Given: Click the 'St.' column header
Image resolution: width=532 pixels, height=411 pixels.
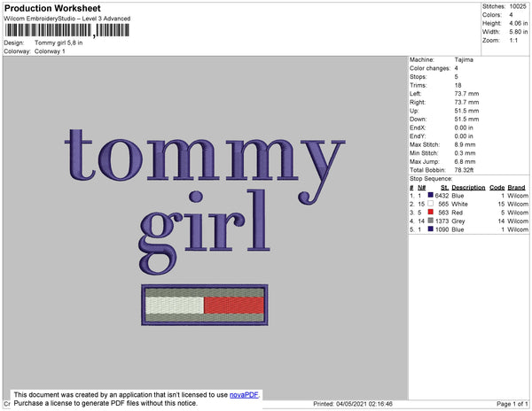Looking at the screenshot, I should (x=444, y=188).
